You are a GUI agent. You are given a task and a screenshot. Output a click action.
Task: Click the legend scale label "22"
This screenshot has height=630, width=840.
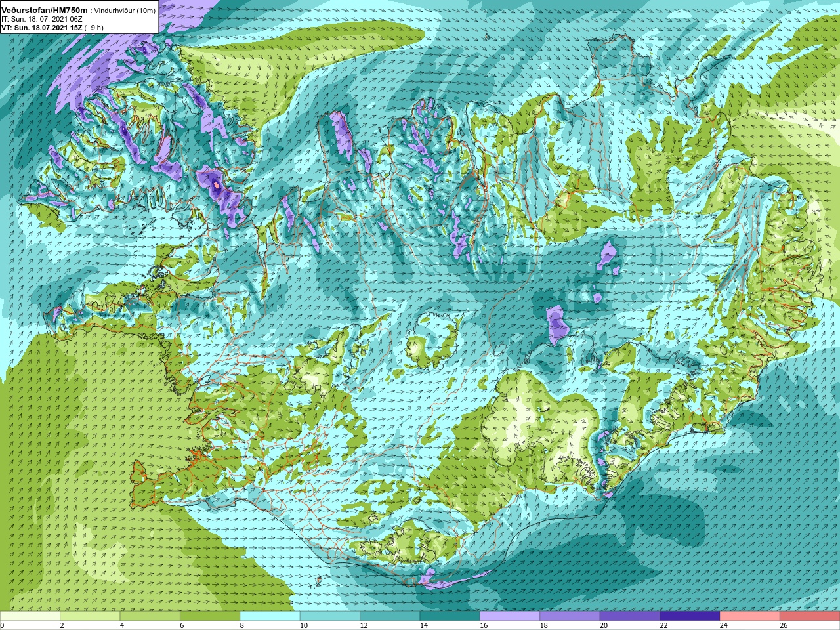click(x=663, y=625)
